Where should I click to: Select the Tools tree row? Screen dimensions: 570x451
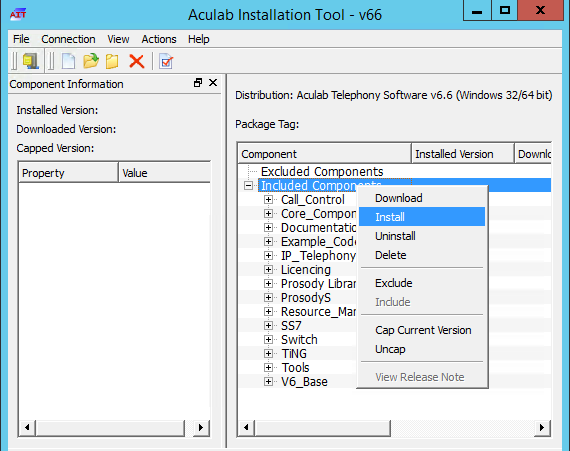(295, 367)
